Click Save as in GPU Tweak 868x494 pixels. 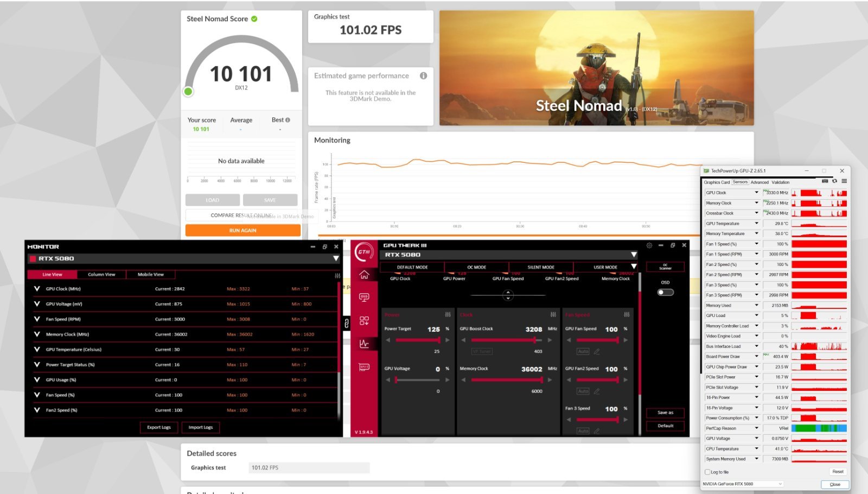665,413
